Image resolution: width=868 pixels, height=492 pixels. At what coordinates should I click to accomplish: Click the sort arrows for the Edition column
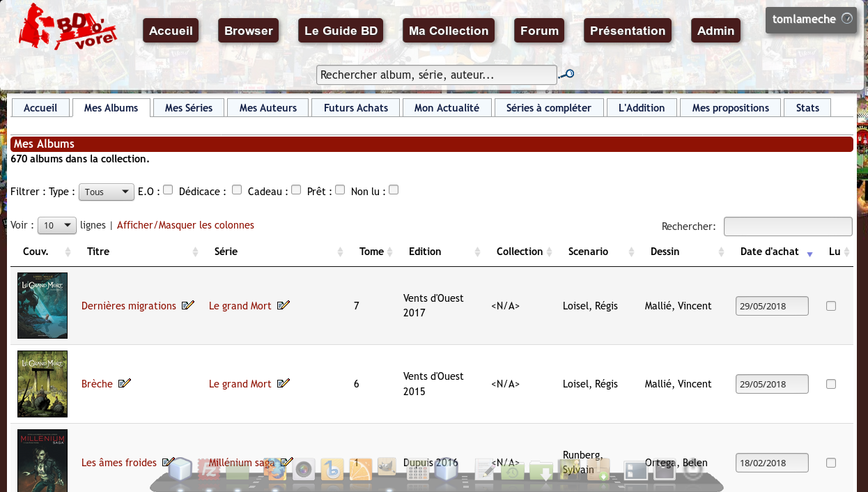478,252
